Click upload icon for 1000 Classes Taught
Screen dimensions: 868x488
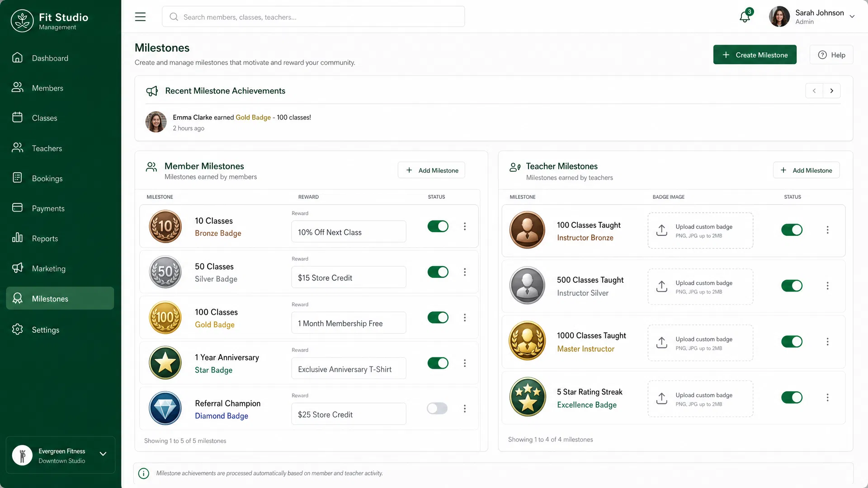662,342
